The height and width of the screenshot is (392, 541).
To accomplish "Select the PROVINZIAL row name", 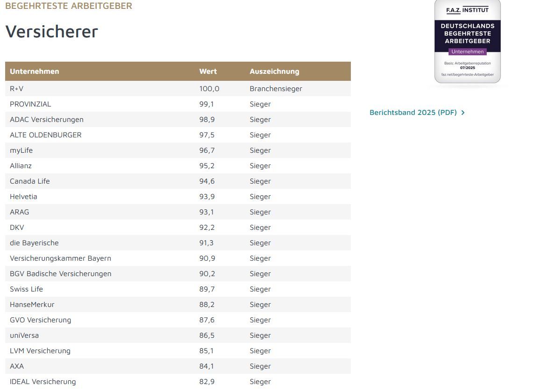I will [30, 104].
